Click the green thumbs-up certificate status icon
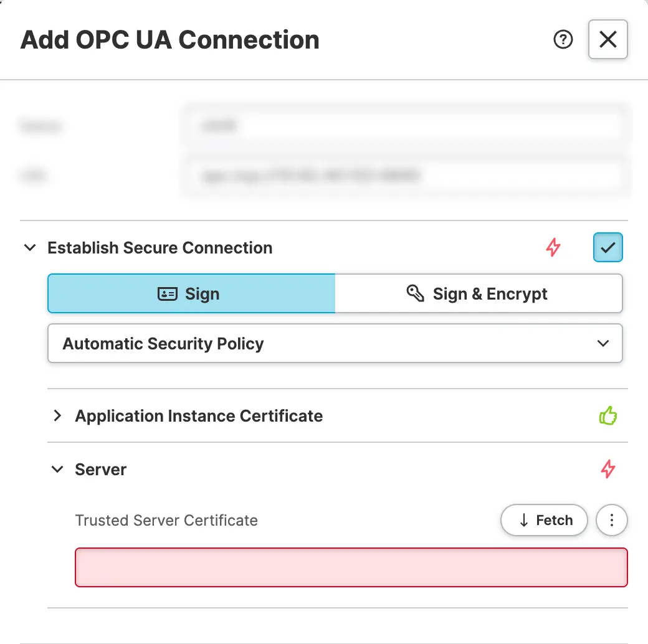The image size is (648, 644). coord(607,416)
